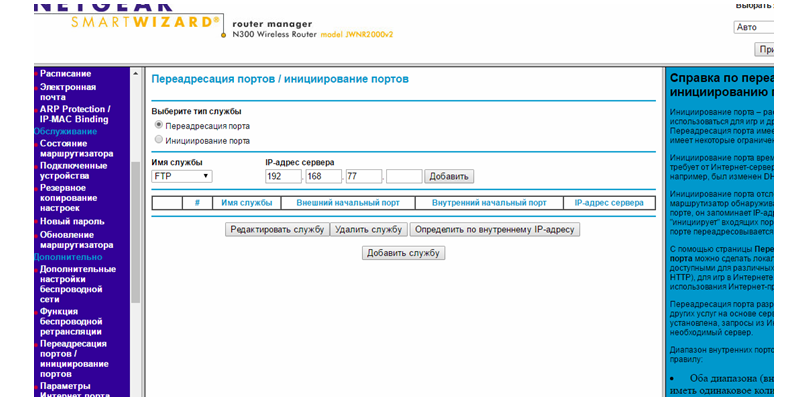The image size is (807, 403).
Task: Click the Дополнительно section heading in sidebar
Action: coord(68,257)
